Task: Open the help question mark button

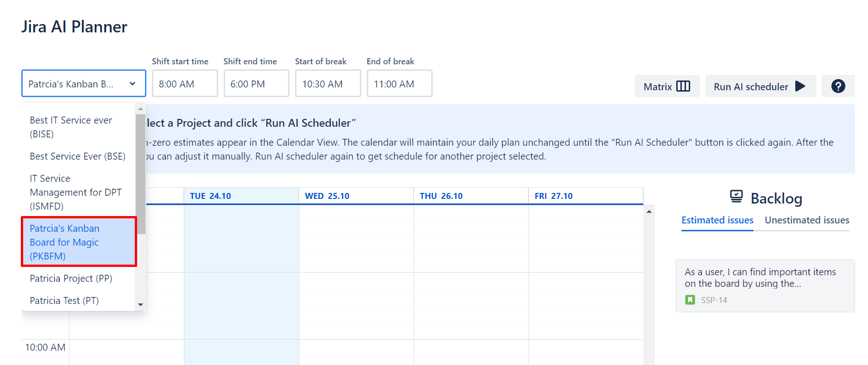Action: coord(838,87)
